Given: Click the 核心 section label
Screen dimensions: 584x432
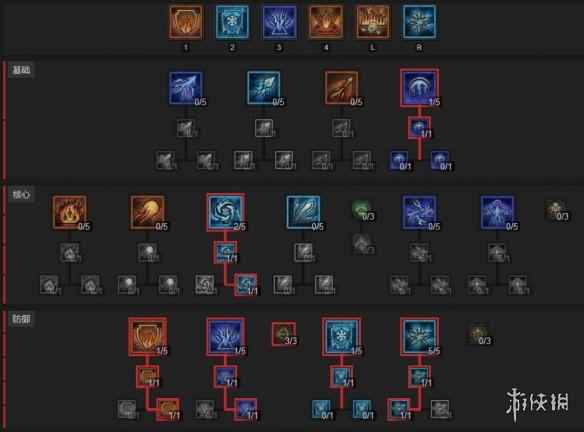Looking at the screenshot, I should pyautogui.click(x=21, y=194).
